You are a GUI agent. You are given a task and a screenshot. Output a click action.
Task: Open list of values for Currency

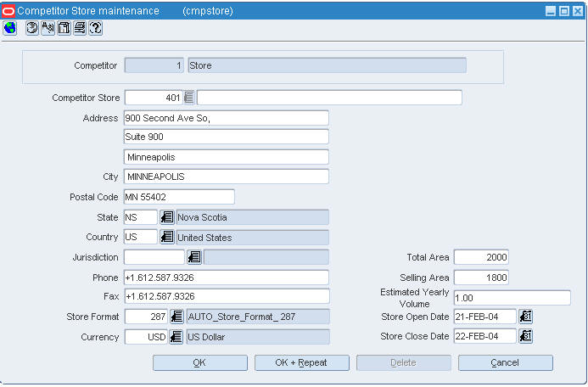click(176, 337)
